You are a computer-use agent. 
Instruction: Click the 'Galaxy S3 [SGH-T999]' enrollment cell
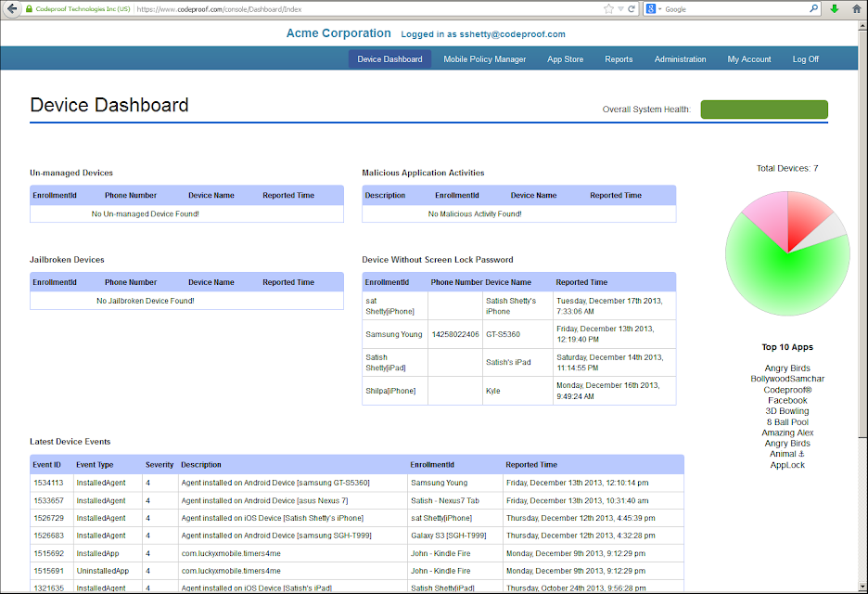click(x=449, y=536)
